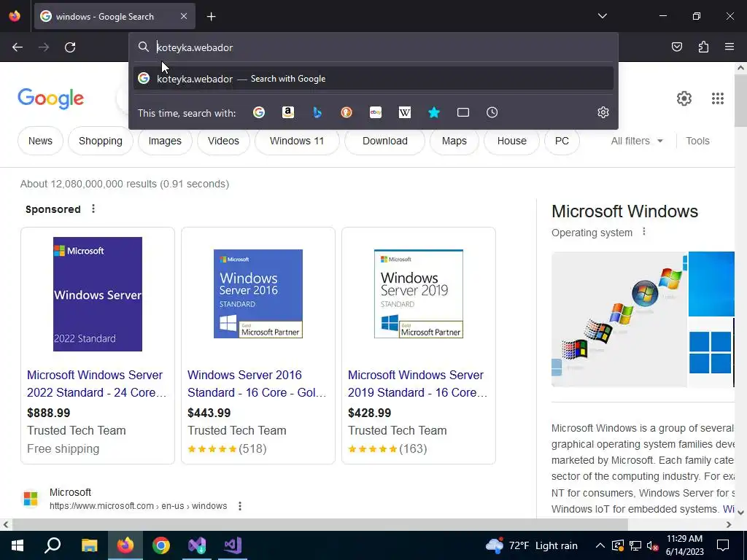Open the list all tabs chevron
This screenshot has width=747, height=560.
602,16
